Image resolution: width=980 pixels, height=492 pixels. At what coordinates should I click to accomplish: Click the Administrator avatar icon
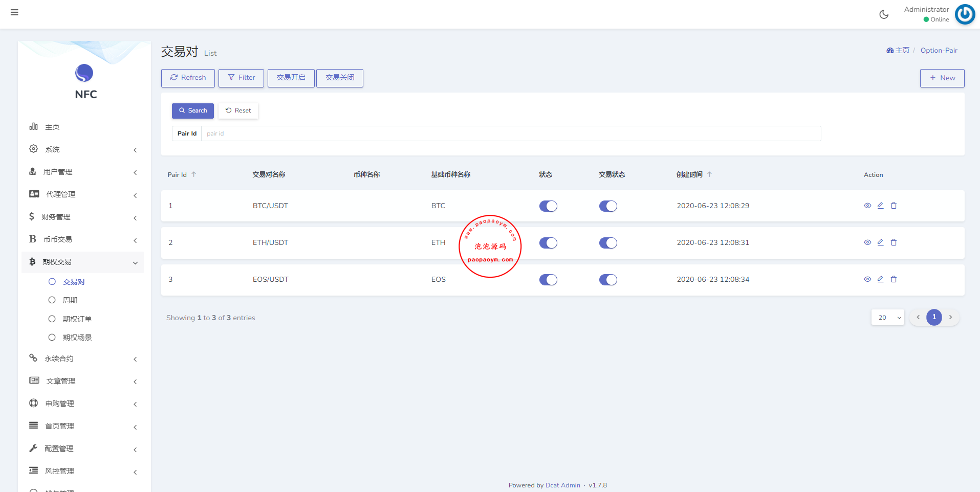tap(965, 14)
